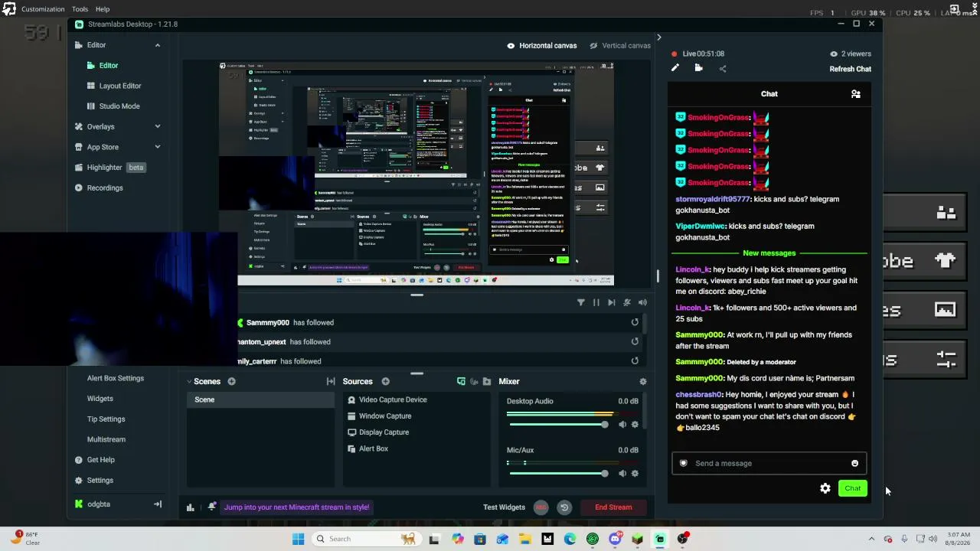Open the Windows Start menu
The image size is (980, 551).
[x=298, y=539]
